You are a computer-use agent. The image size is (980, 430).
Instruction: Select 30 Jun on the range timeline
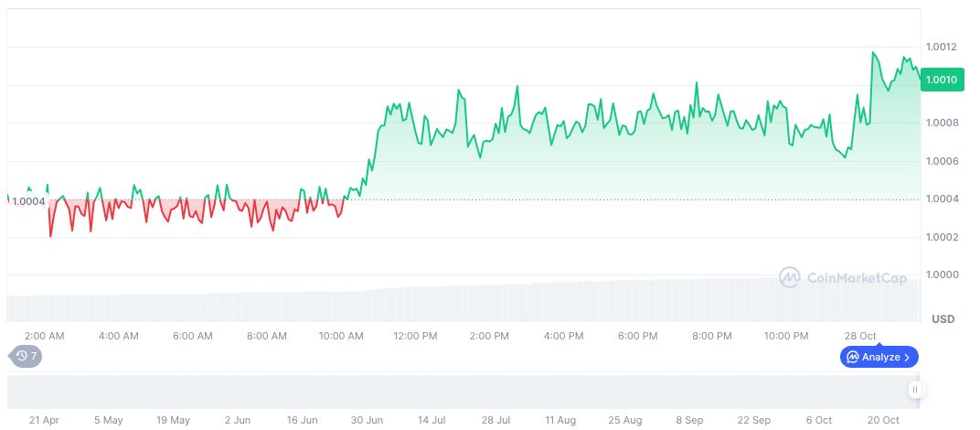coord(367,420)
